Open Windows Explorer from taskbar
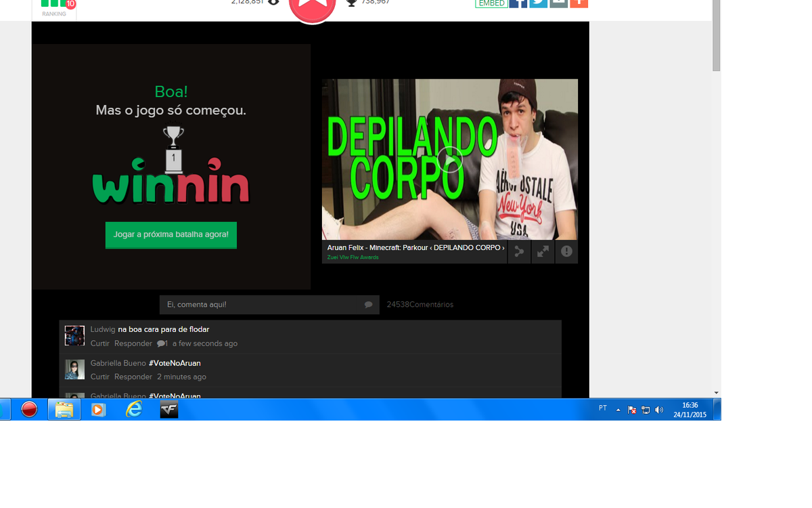812x508 pixels. click(x=64, y=409)
